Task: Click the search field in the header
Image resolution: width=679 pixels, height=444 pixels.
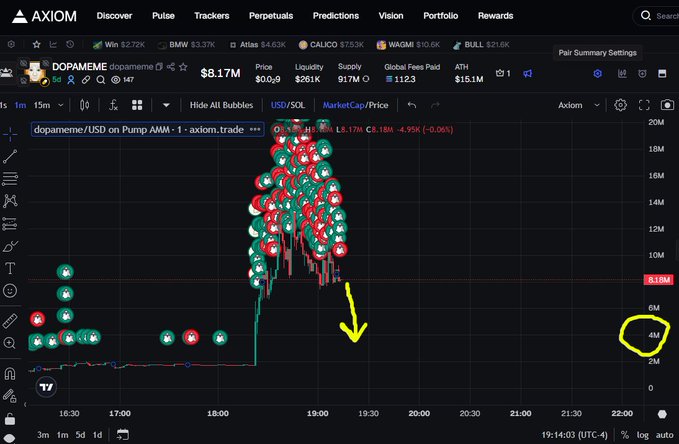Action: (x=658, y=16)
